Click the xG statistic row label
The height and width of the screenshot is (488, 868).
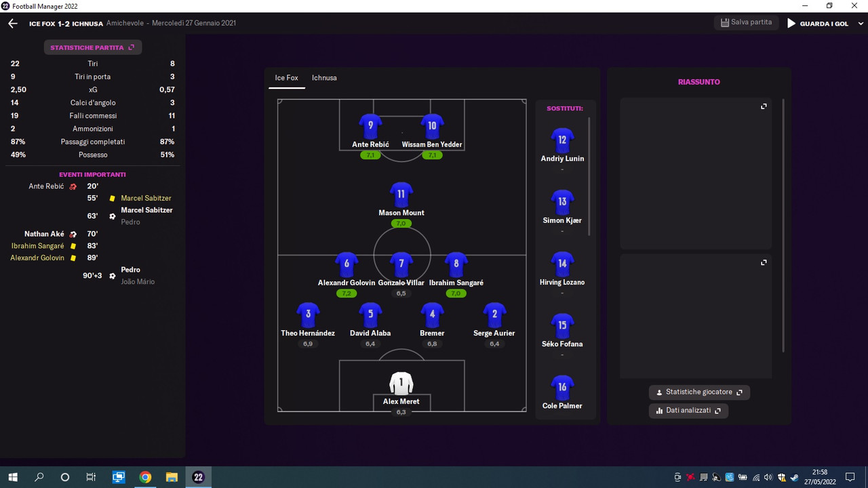(93, 89)
